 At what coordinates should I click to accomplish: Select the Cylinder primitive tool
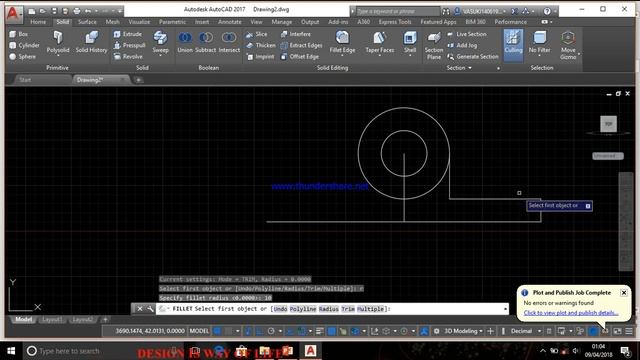24,45
